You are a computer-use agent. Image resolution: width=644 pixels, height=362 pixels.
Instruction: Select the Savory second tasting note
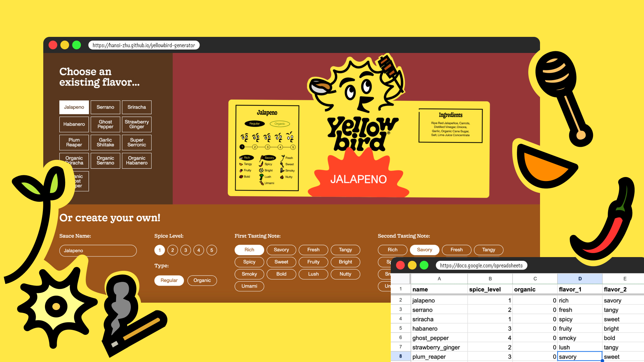423,250
